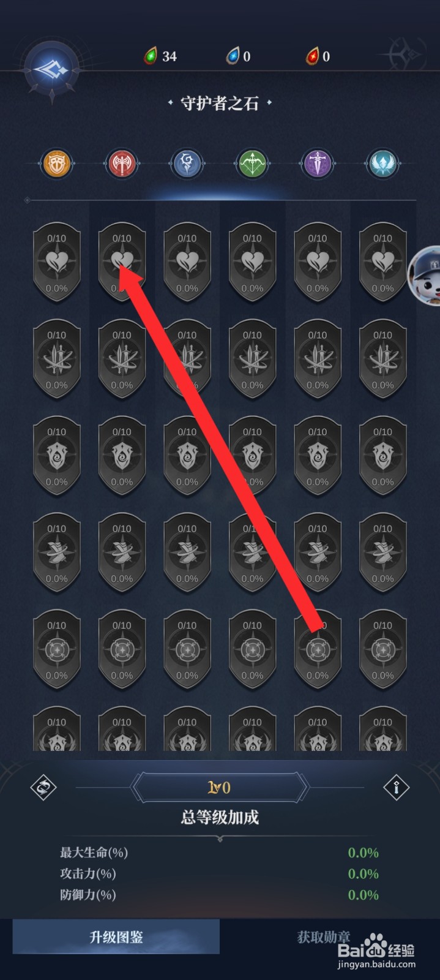Select the blue mage staff class icon

point(187,164)
